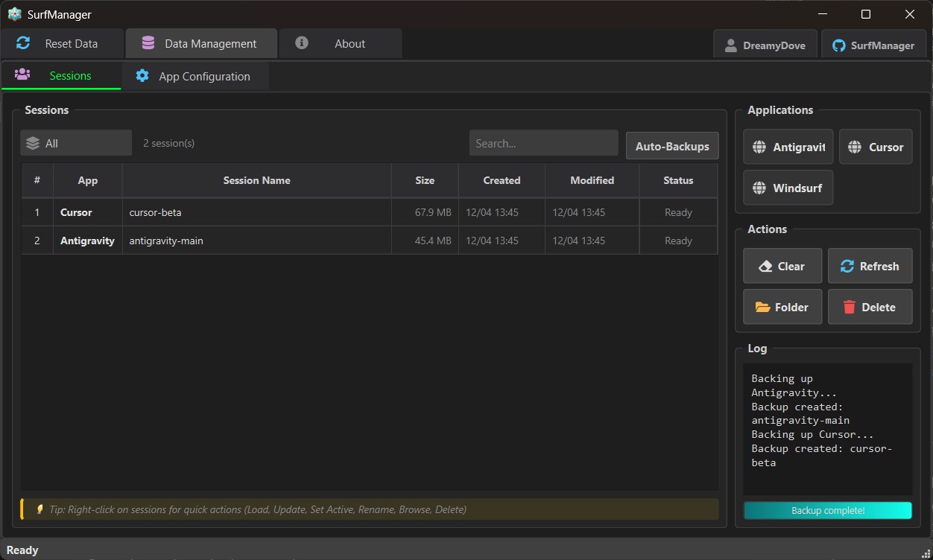Click into the Search sessions field

[544, 143]
